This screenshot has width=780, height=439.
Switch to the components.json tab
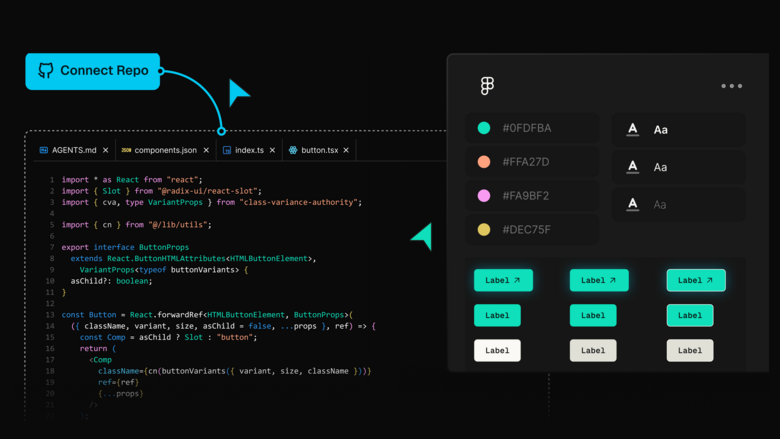[x=166, y=150]
